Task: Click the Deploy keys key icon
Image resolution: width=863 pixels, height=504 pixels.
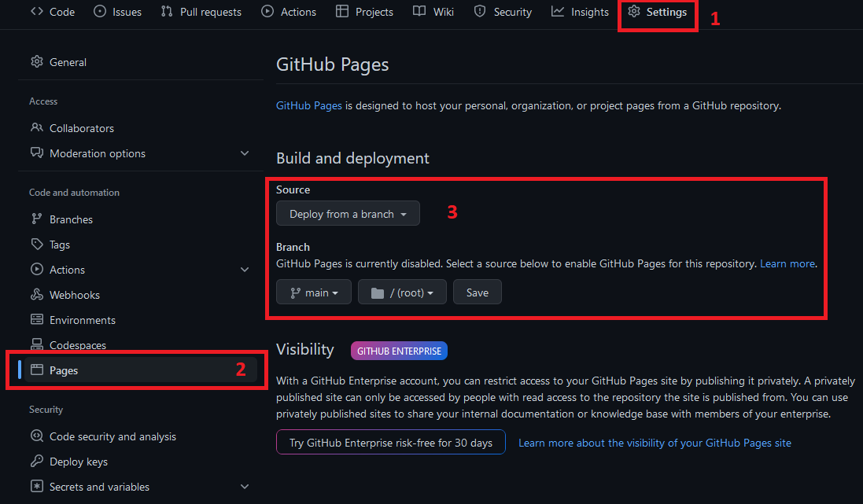Action: 37,461
